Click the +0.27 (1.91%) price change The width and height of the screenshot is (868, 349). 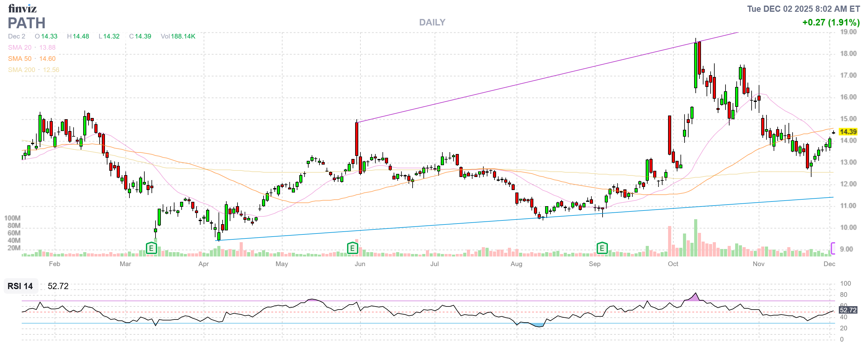[x=831, y=23]
